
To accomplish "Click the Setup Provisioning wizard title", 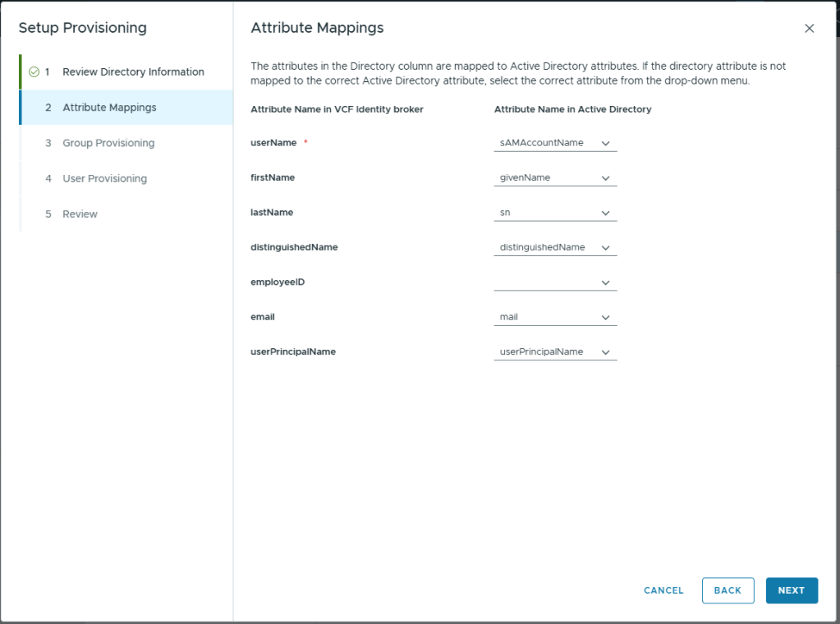I will [x=82, y=28].
